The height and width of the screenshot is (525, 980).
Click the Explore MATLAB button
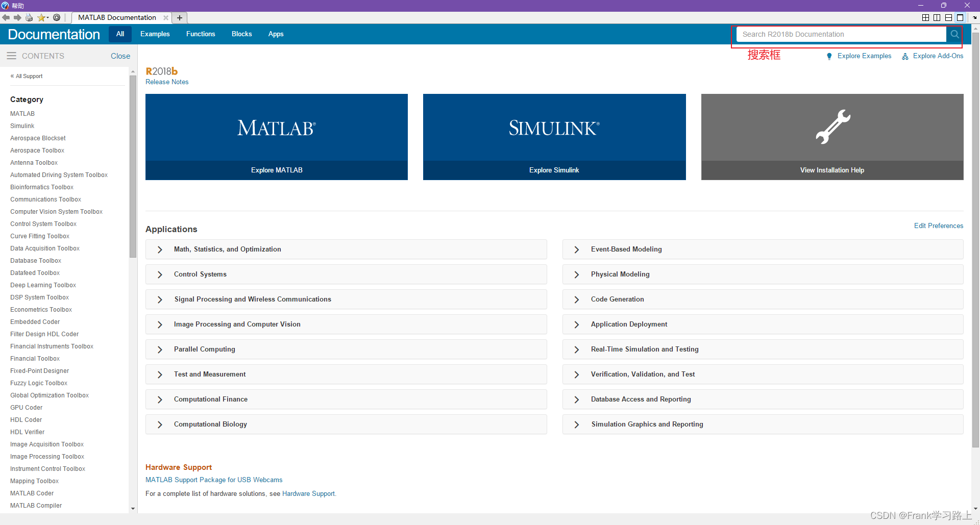(277, 170)
